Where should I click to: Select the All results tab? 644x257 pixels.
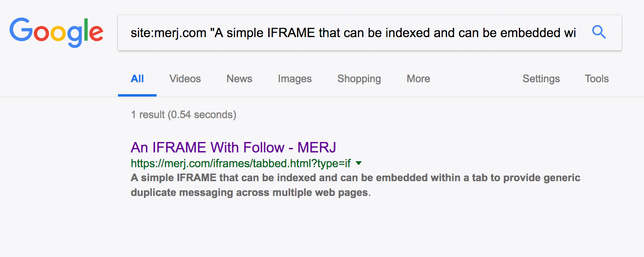coord(137,79)
